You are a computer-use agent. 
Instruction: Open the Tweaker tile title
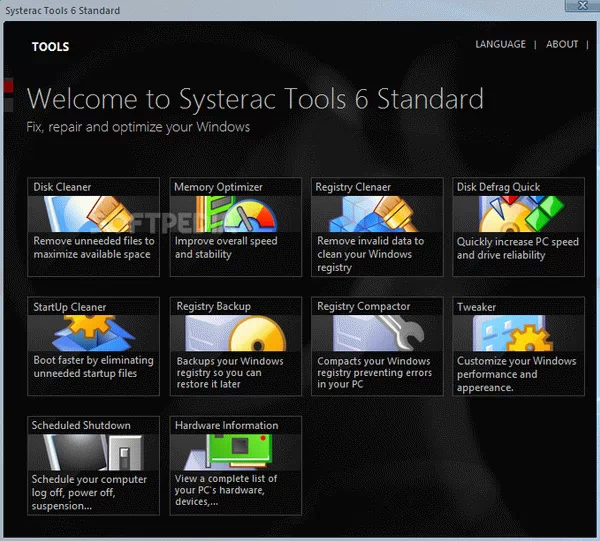coord(476,307)
